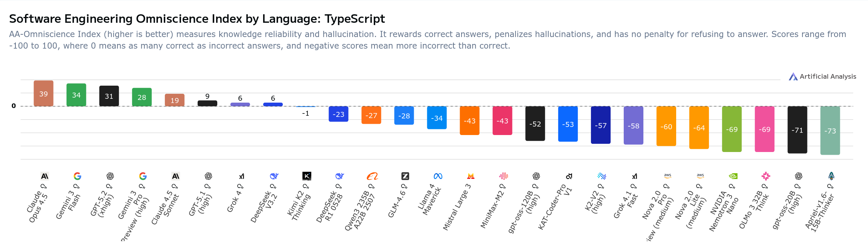
Task: Click the Mistral Large 3 orange bar showing -43
Action: pos(469,120)
